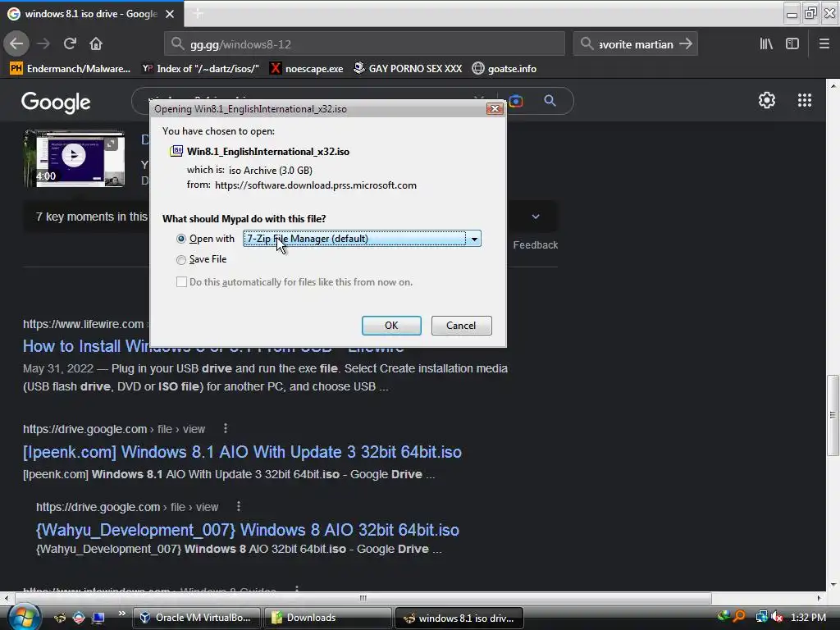
Task: Click the Google logo
Action: point(56,102)
